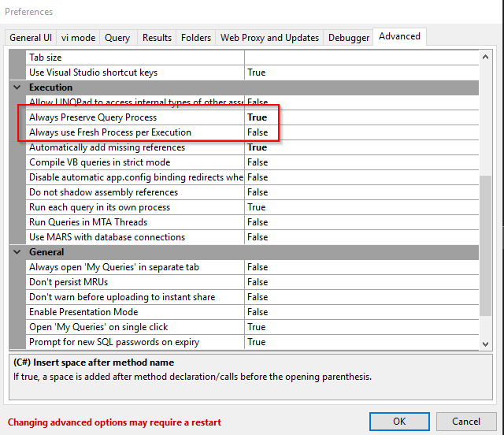Viewport: 504px width, 435px height.
Task: Open the Folders tab
Action: point(196,38)
